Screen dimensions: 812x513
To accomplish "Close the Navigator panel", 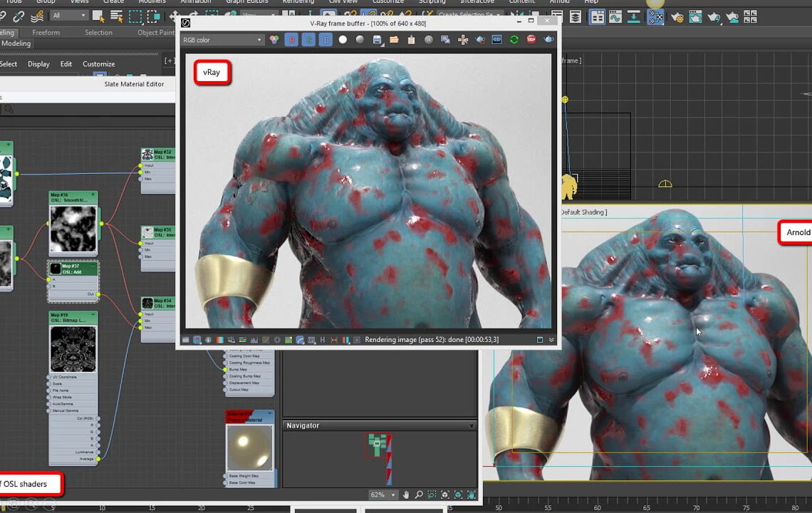I will click(472, 425).
